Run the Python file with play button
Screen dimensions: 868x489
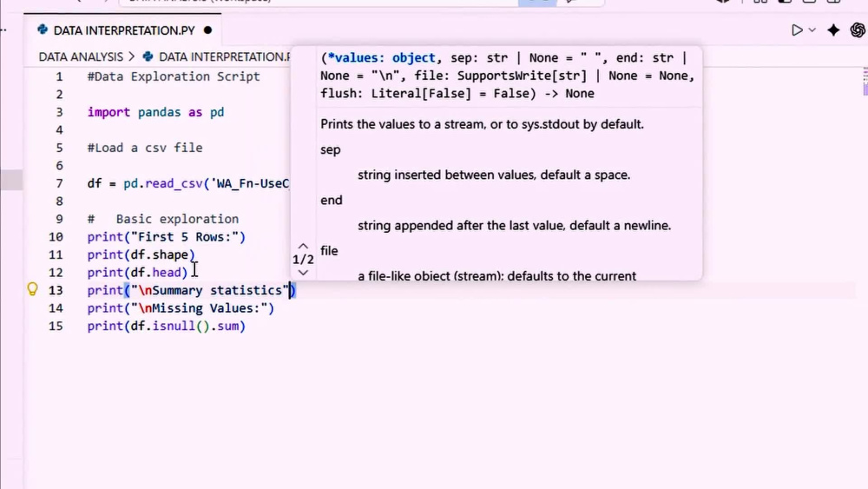tap(797, 30)
